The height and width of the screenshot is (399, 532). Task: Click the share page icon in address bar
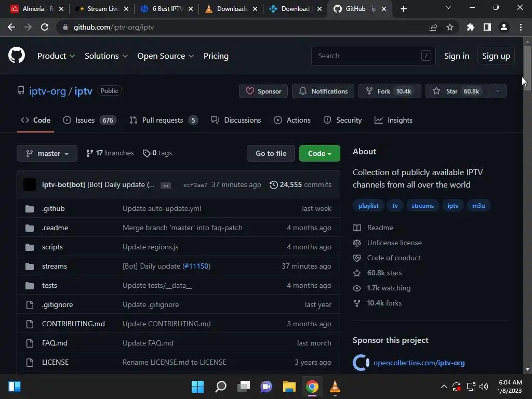tap(433, 27)
